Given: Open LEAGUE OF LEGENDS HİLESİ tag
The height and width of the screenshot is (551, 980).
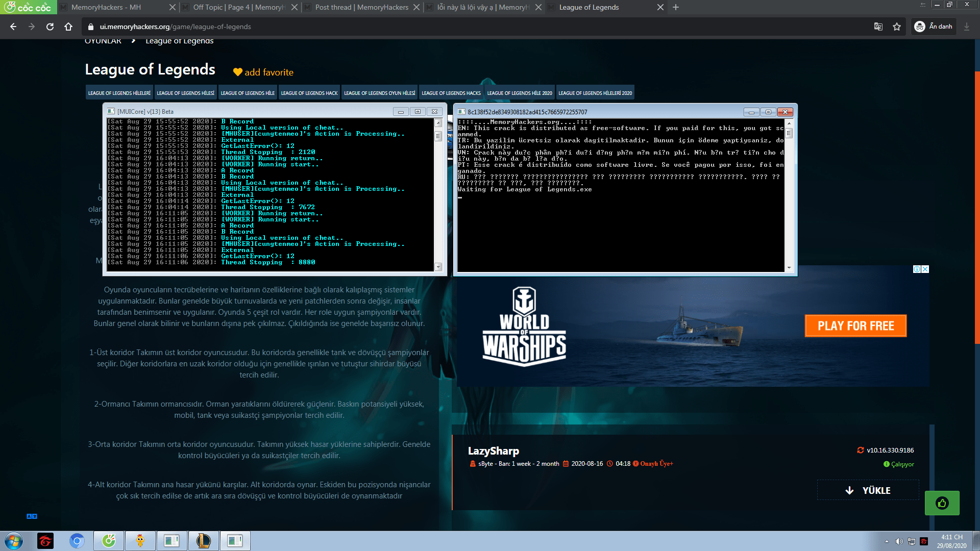Looking at the screenshot, I should point(186,93).
